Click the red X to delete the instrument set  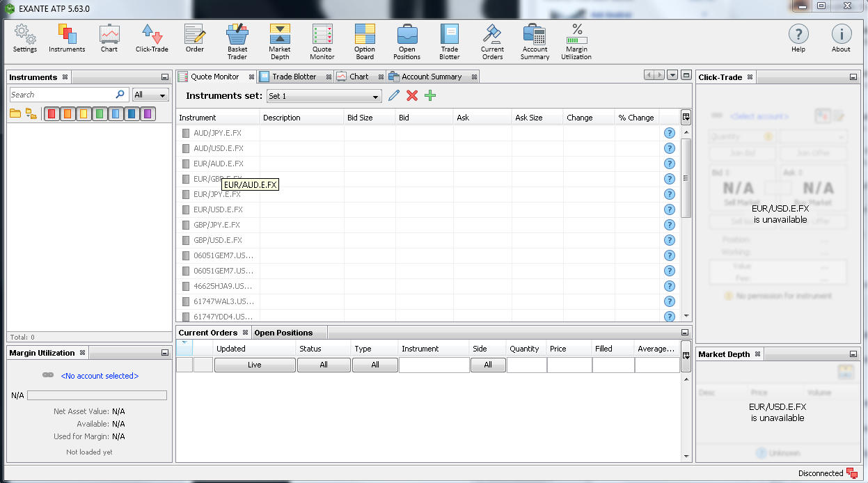coord(412,95)
